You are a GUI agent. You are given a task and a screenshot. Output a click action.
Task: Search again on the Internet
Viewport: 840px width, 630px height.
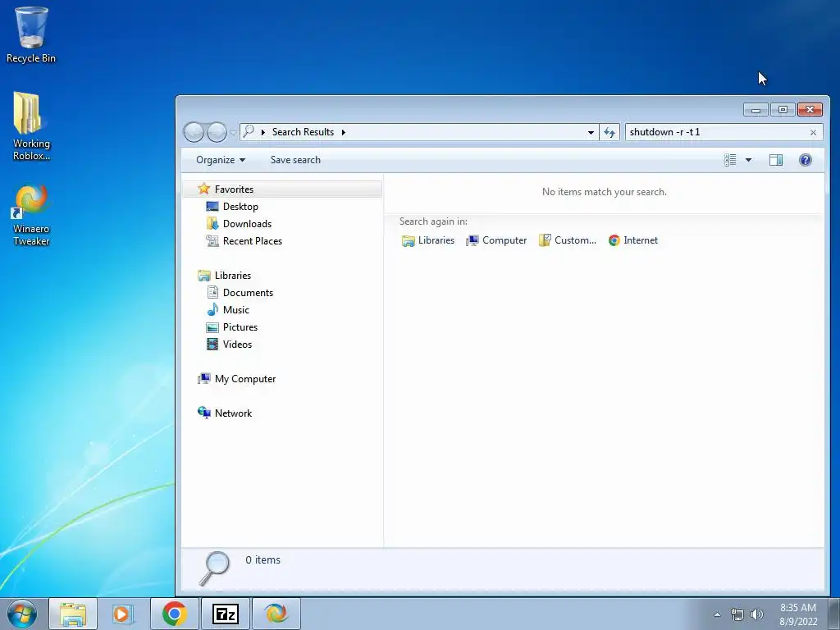tap(632, 240)
